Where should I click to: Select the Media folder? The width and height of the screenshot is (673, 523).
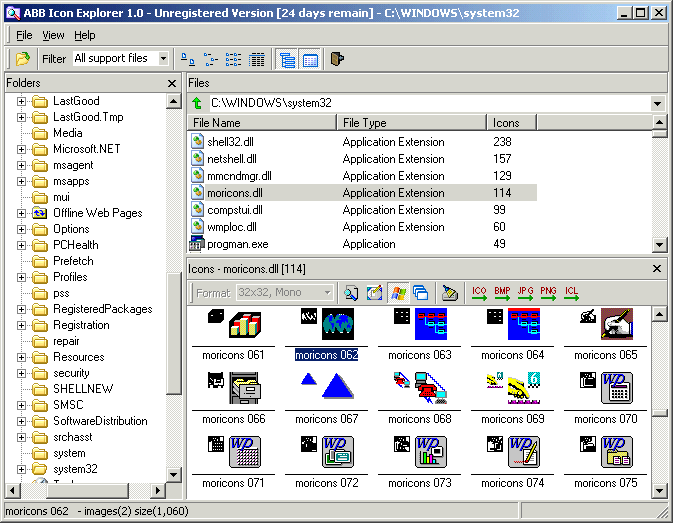point(67,133)
